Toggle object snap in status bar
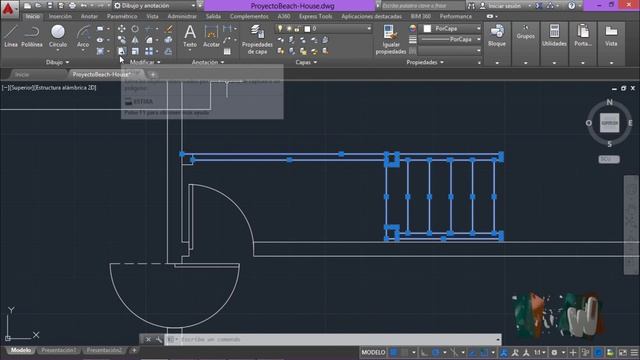 pos(484,352)
